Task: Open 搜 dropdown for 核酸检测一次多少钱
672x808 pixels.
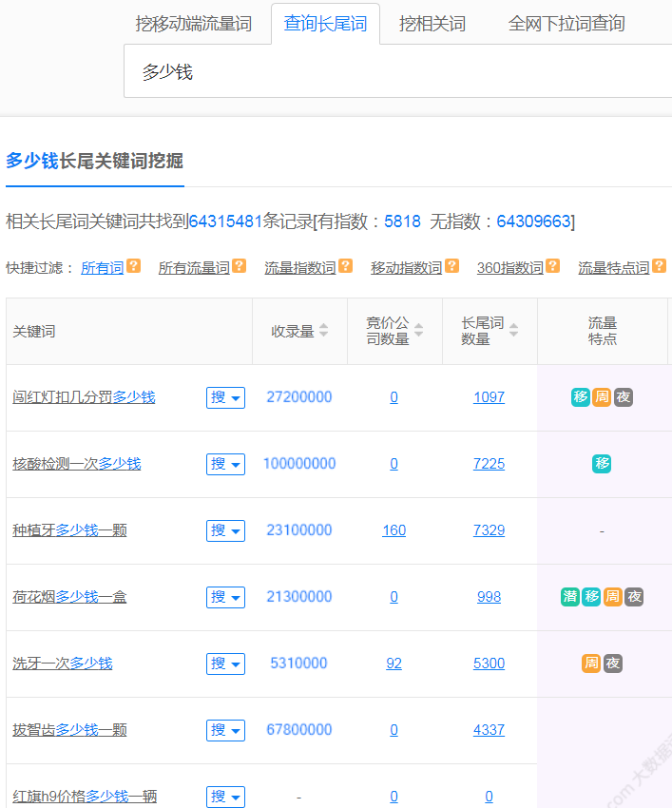Action: click(225, 464)
